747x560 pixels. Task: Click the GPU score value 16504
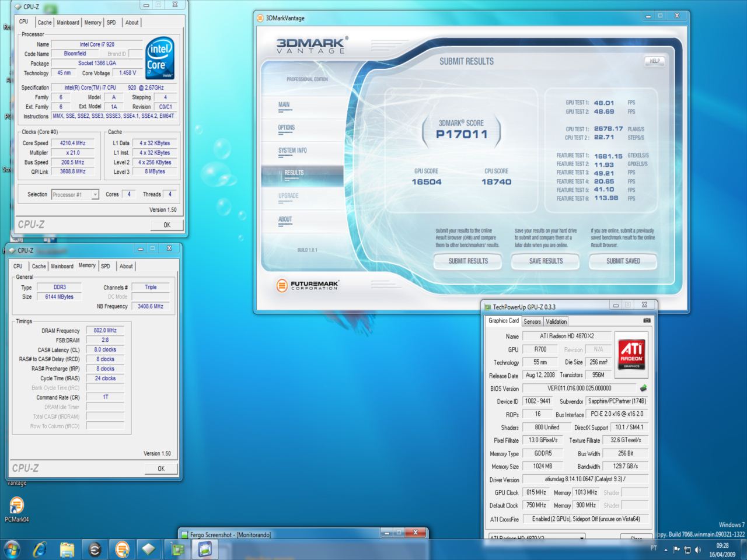427,182
